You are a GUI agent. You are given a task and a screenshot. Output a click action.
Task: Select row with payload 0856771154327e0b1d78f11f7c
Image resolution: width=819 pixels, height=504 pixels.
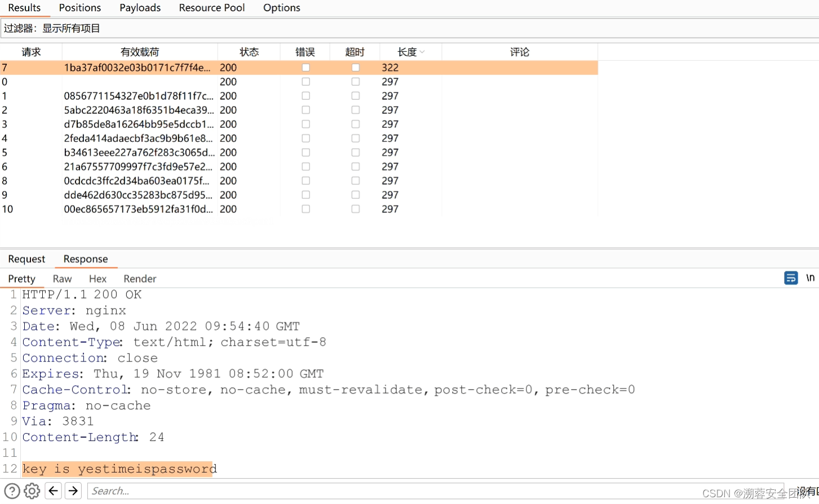tap(299, 96)
